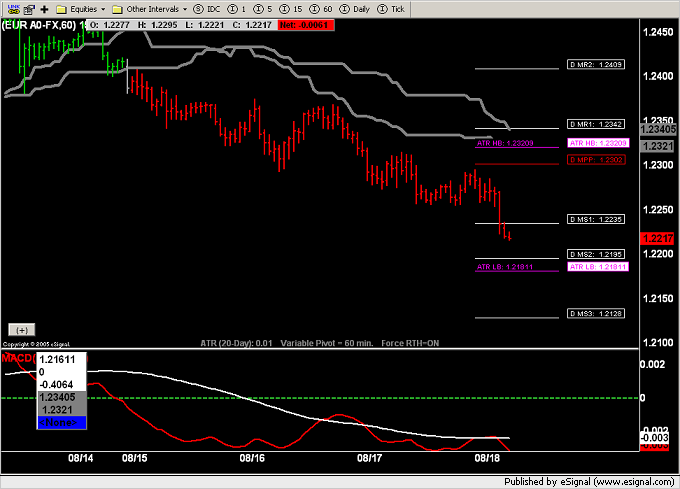Select the blue <None> cursor window entry

pos(62,422)
